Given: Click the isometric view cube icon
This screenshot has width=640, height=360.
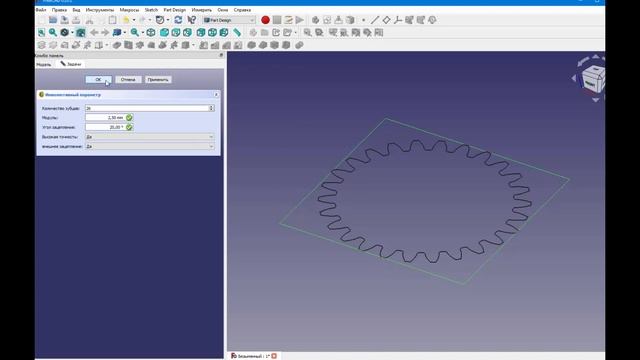Looking at the screenshot, I should pos(151,33).
